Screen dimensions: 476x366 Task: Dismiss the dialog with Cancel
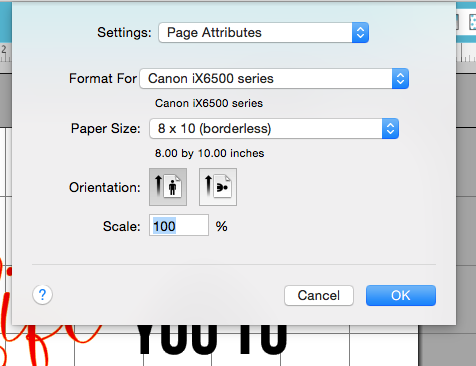pos(319,295)
